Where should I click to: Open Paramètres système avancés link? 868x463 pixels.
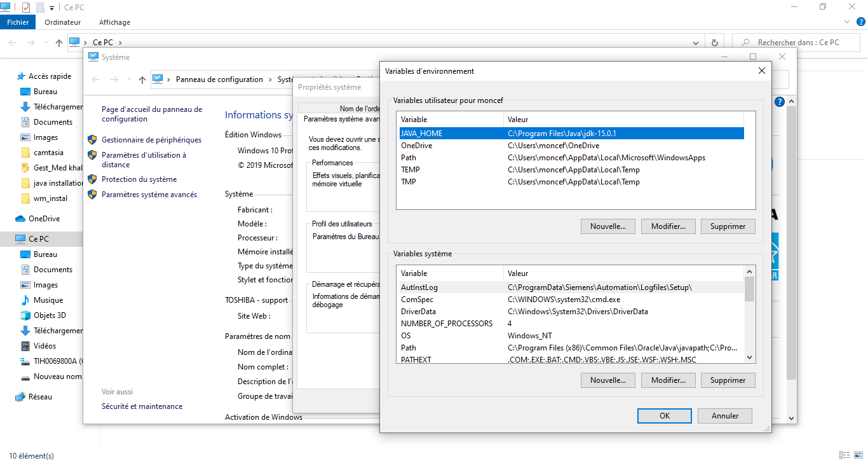point(149,195)
